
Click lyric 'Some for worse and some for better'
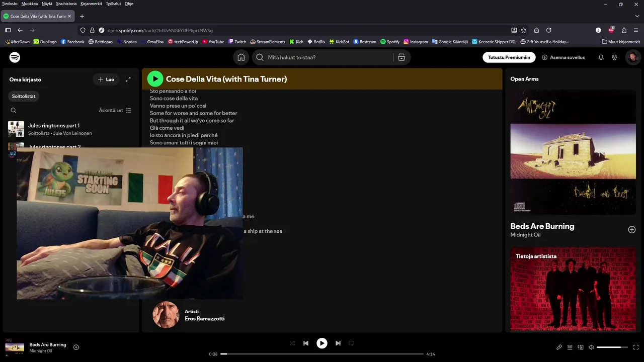193,113
